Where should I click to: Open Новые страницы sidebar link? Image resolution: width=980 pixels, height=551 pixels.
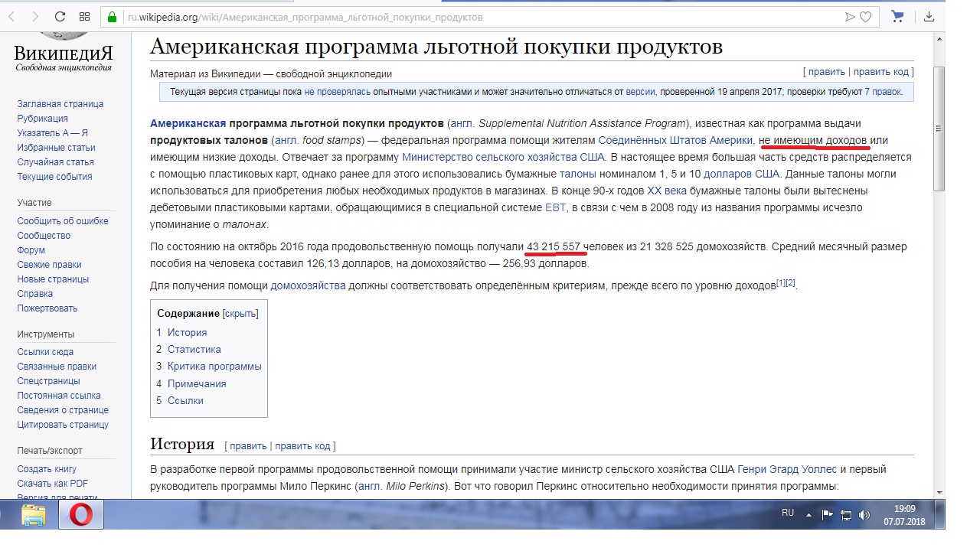coord(53,279)
